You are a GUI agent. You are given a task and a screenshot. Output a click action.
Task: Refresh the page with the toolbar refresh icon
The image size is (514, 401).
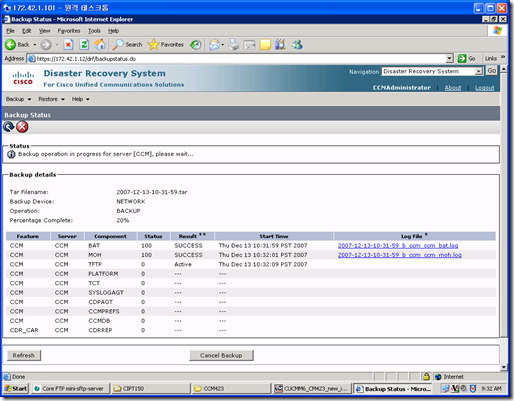84,44
